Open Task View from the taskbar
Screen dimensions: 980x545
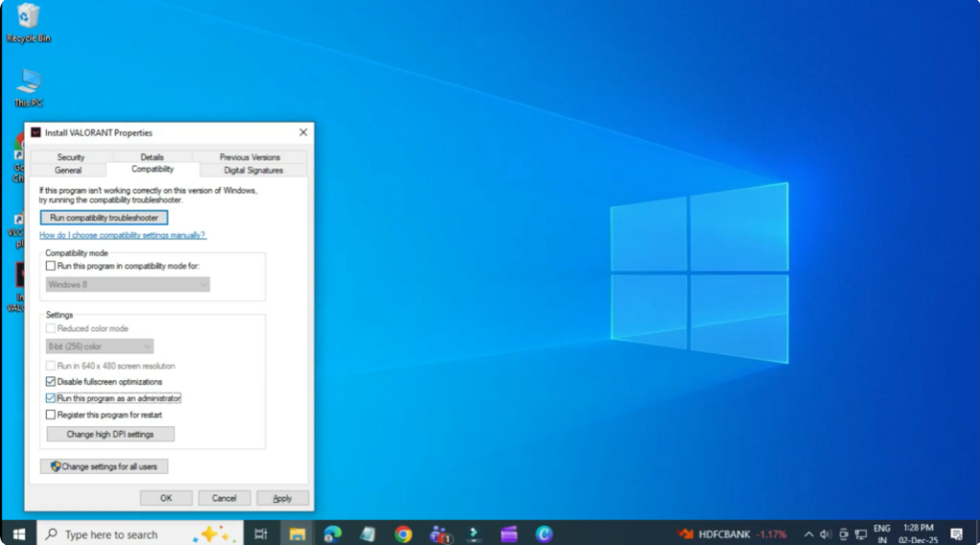click(x=260, y=534)
